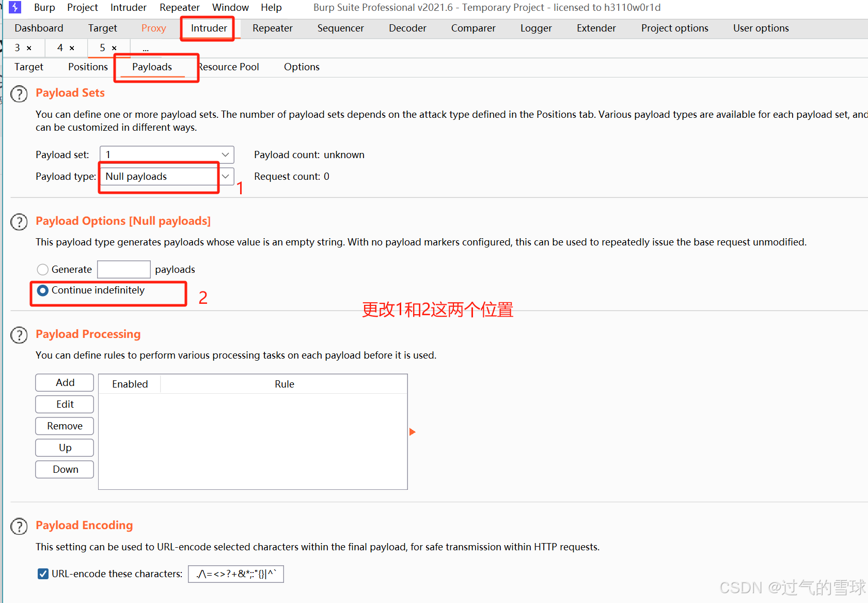Select the Continue indefinitely option
868x603 pixels.
point(43,290)
